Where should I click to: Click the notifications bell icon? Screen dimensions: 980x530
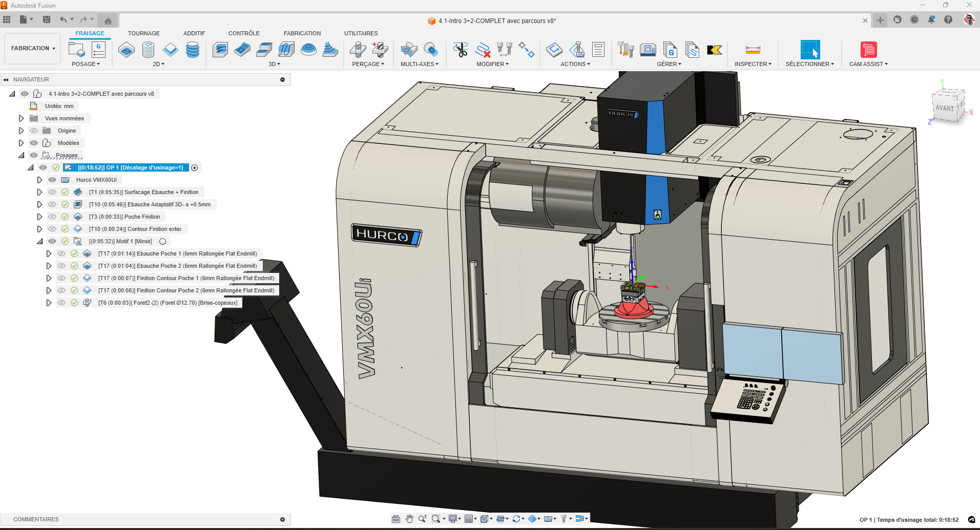click(x=931, y=20)
